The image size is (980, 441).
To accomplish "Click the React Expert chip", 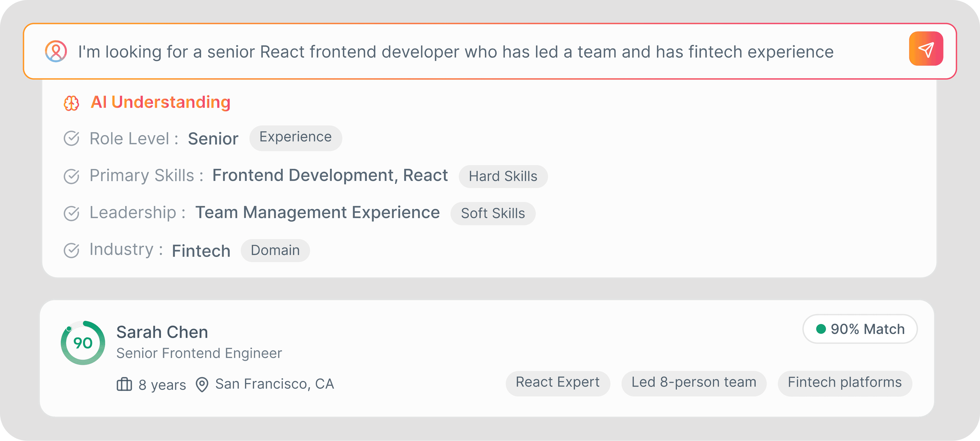I will click(557, 383).
